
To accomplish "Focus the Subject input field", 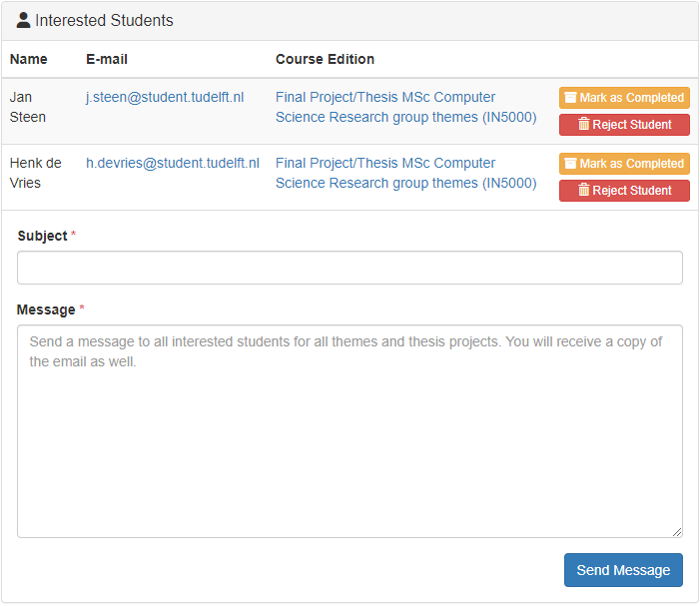I will [x=350, y=268].
